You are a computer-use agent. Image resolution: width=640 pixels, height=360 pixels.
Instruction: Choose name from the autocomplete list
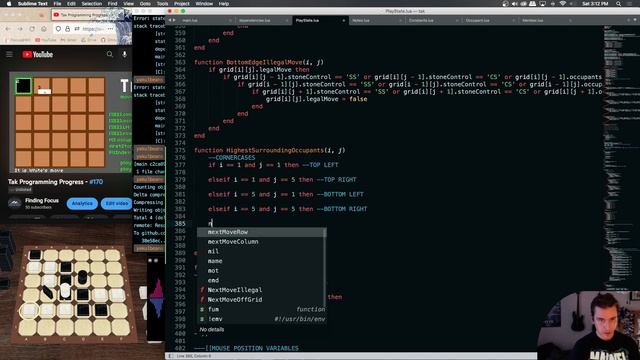tap(261, 261)
